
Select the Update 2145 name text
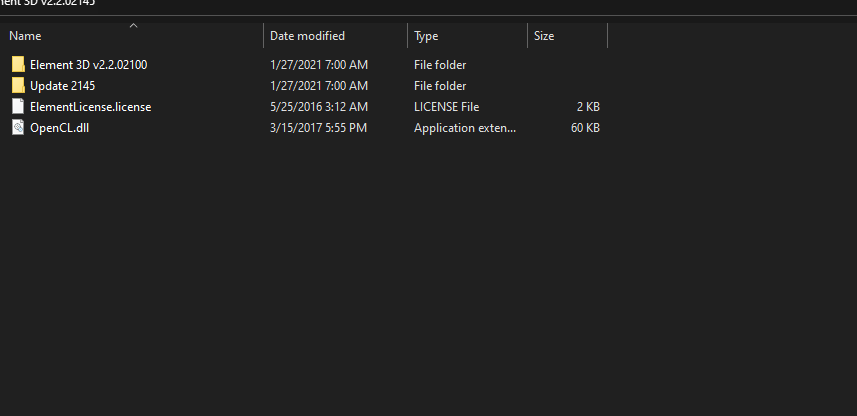click(62, 86)
